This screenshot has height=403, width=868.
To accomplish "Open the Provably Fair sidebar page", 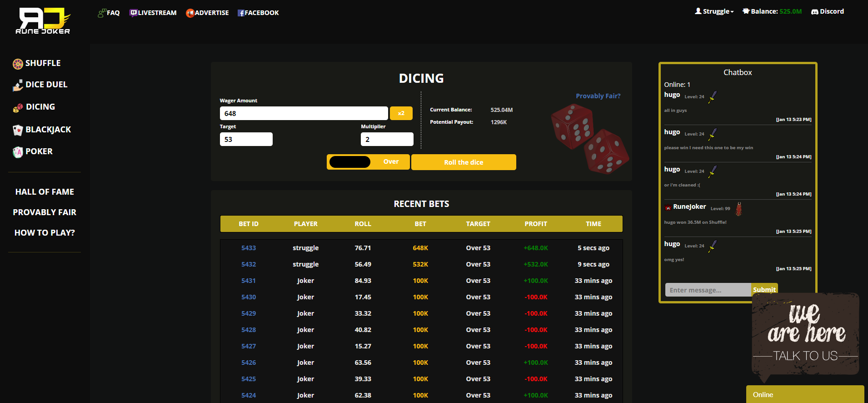I will tap(45, 212).
